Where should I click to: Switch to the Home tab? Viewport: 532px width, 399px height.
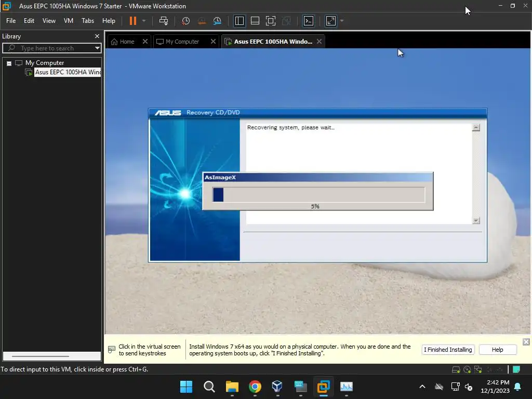(123, 42)
